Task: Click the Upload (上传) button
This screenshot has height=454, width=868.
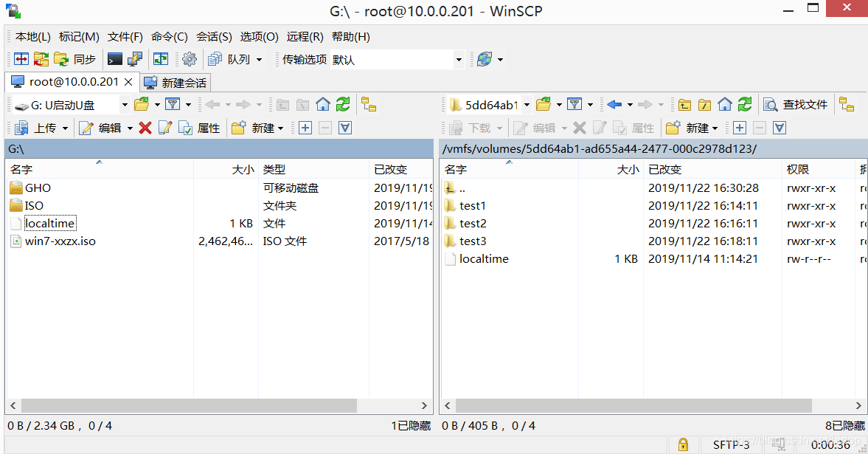Action: coord(37,128)
